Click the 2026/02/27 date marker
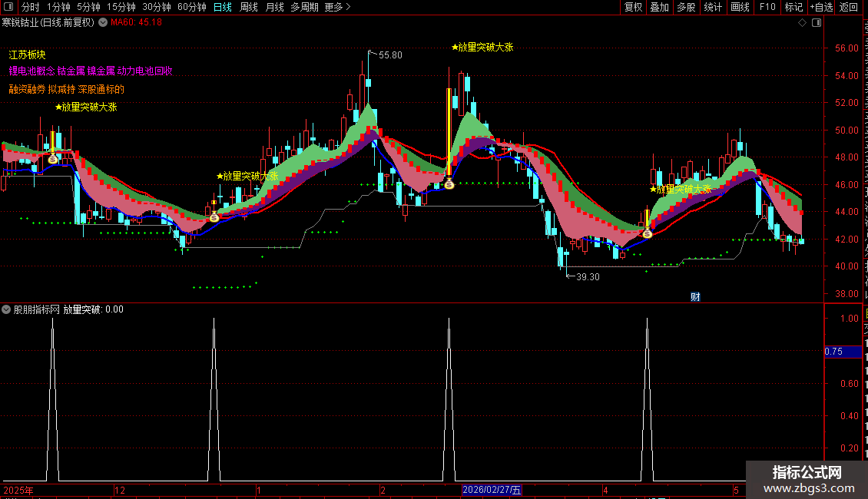 click(x=492, y=490)
